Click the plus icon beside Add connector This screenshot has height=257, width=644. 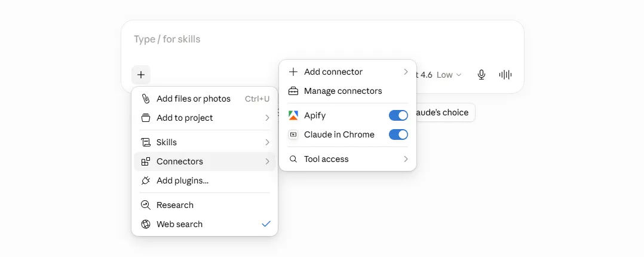293,72
